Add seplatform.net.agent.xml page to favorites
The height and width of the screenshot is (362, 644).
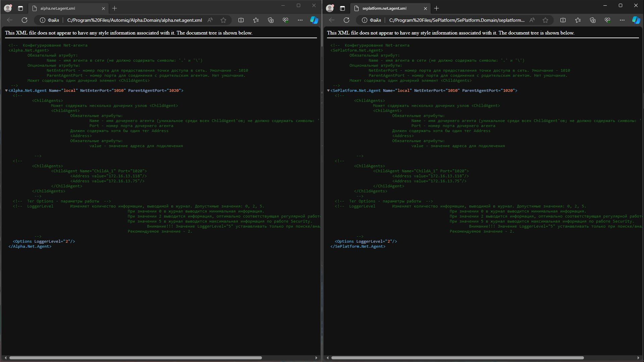coord(545,20)
